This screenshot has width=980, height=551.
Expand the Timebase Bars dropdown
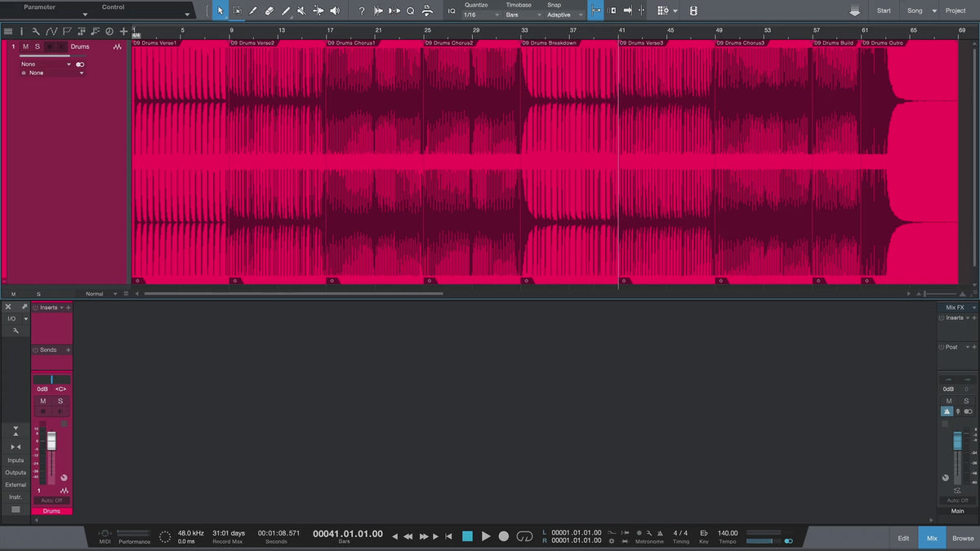(x=523, y=15)
